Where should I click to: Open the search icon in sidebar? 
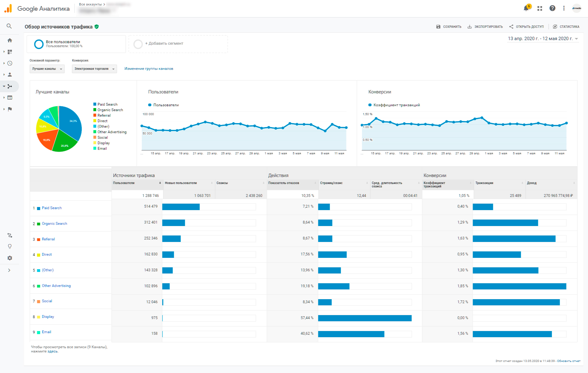point(9,26)
